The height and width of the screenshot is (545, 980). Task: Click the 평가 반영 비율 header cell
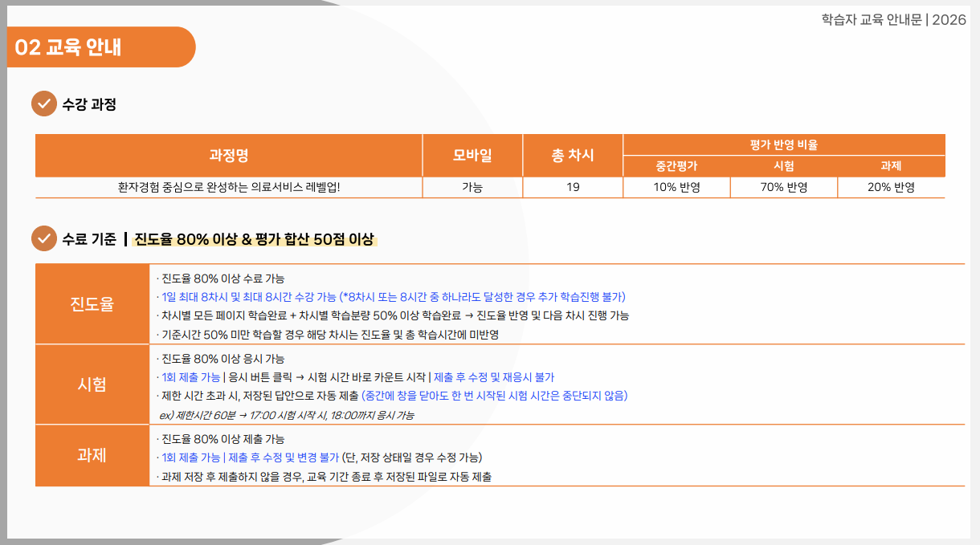783,144
